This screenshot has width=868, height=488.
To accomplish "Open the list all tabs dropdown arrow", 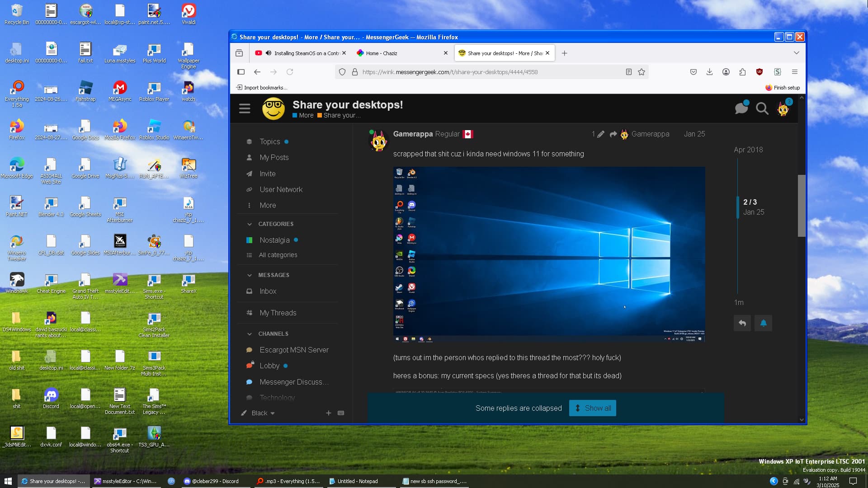I will point(797,53).
